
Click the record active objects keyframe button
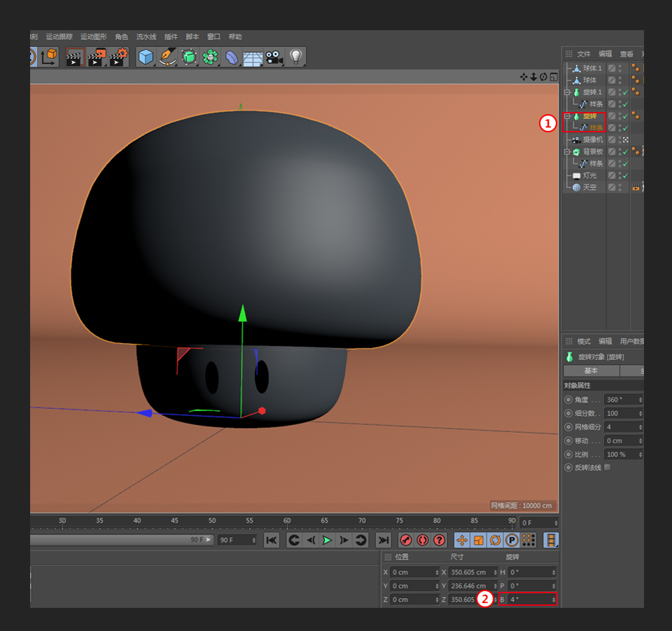click(x=405, y=540)
